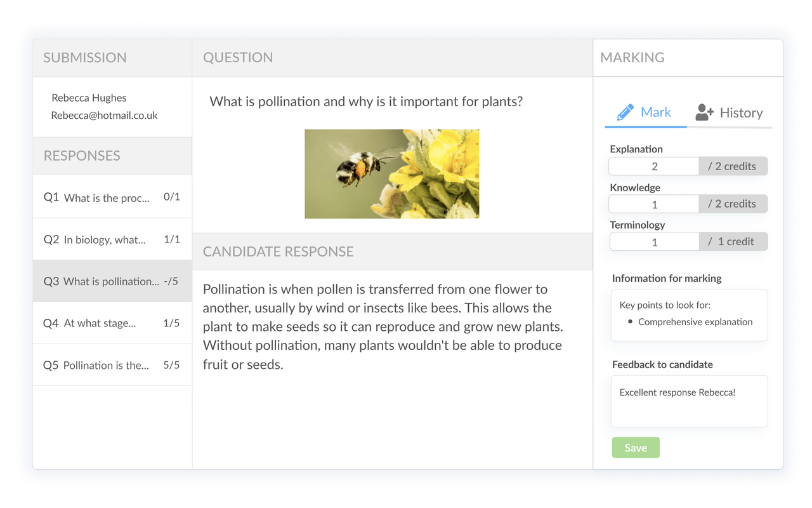This screenshot has width=812, height=508.
Task: Select response Q4 At what stage...
Action: tap(112, 323)
